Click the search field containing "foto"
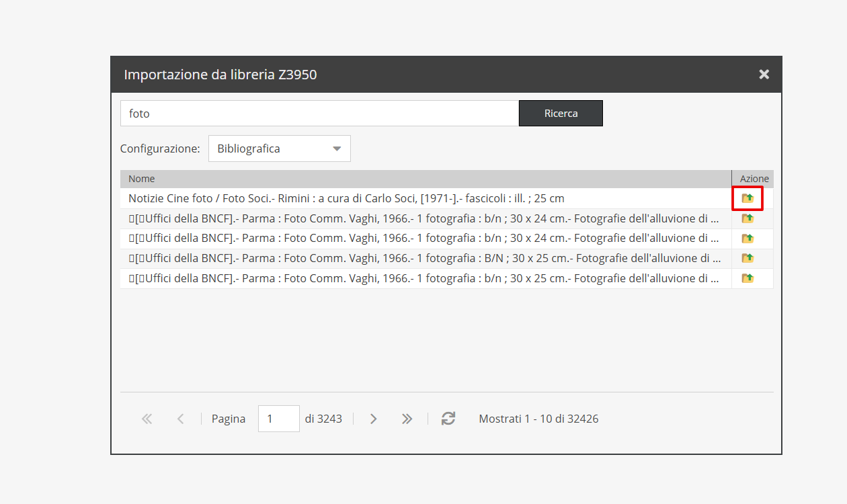The width and height of the screenshot is (847, 504). point(319,114)
